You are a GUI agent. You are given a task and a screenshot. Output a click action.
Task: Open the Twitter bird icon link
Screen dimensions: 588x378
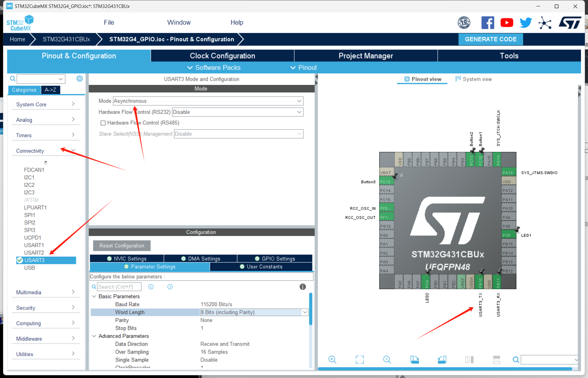[x=526, y=23]
